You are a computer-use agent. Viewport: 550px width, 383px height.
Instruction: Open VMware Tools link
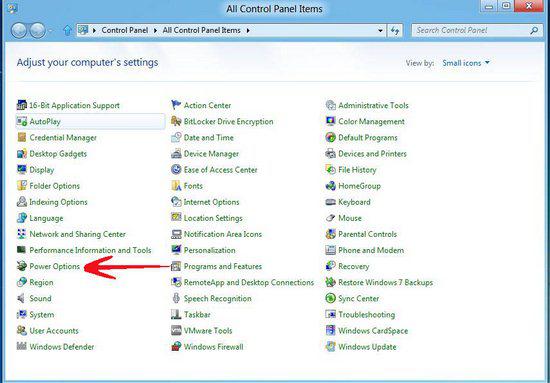(208, 331)
